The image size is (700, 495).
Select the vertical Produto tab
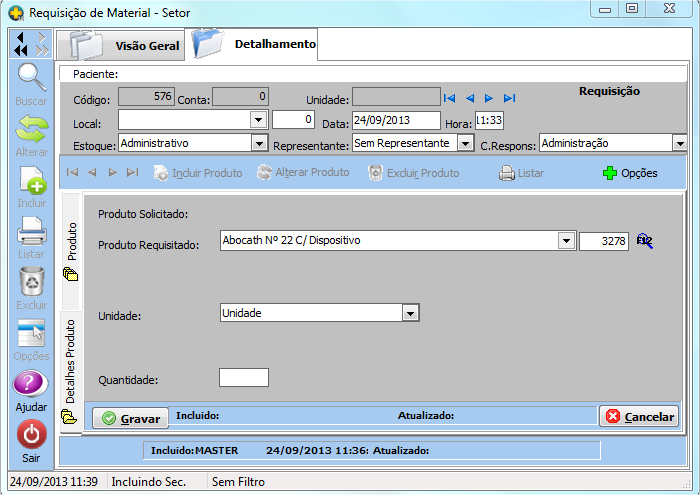(71, 248)
